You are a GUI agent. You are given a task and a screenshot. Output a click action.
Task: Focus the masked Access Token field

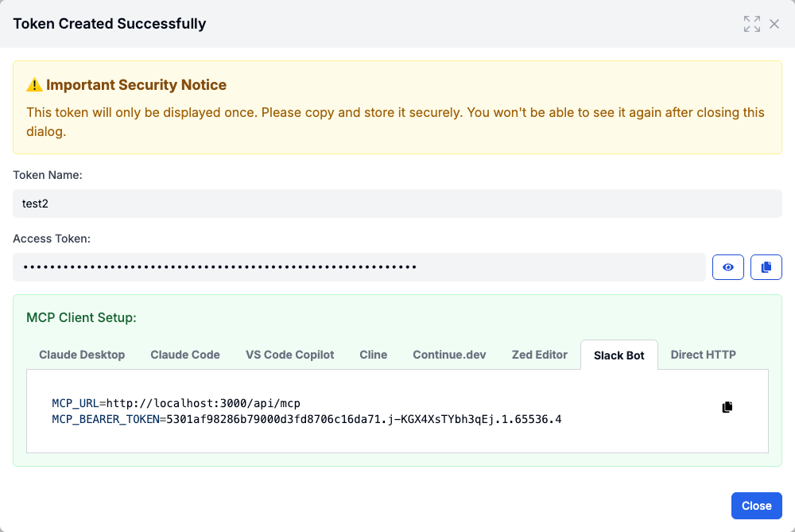[x=359, y=268]
